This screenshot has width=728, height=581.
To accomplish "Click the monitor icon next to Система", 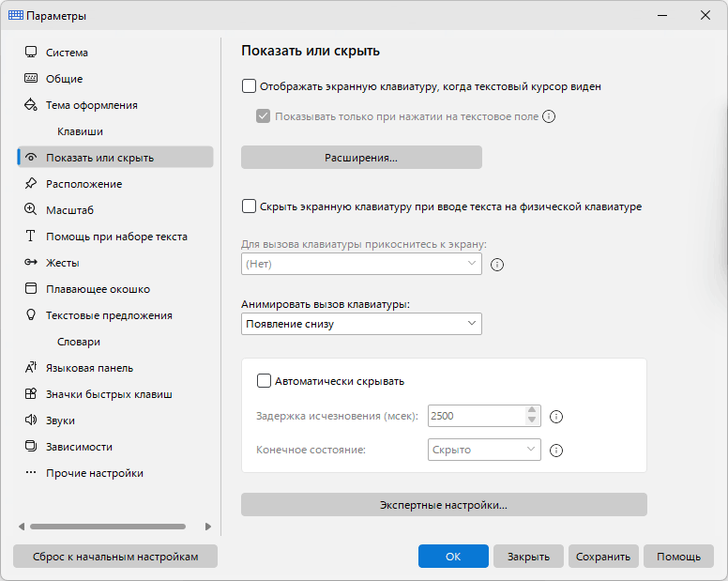I will pyautogui.click(x=31, y=52).
